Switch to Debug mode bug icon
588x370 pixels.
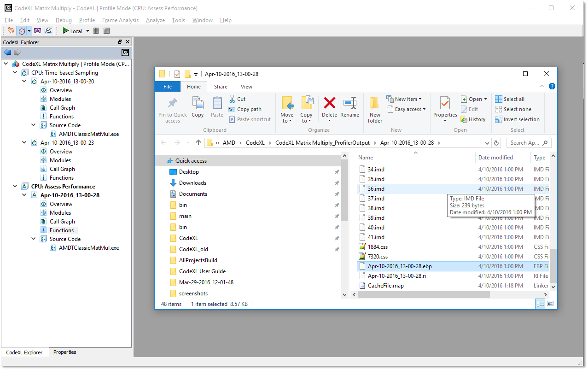[11, 31]
